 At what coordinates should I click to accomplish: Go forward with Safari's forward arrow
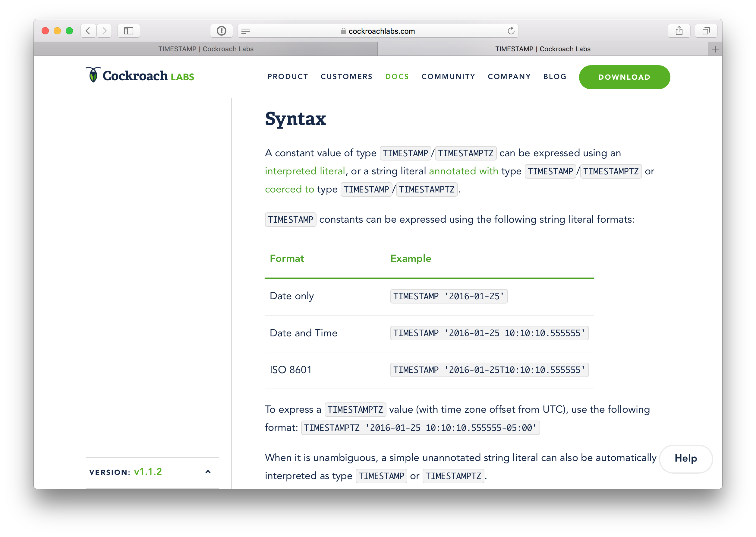104,31
